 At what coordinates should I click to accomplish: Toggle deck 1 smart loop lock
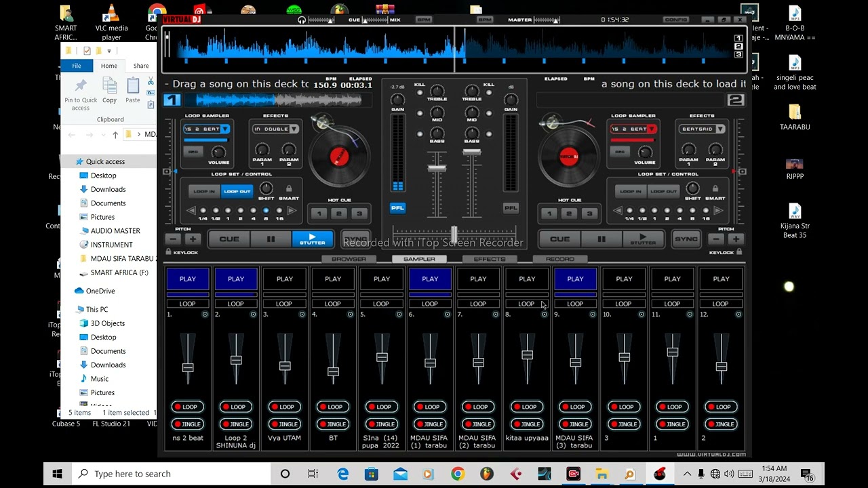[x=289, y=189]
